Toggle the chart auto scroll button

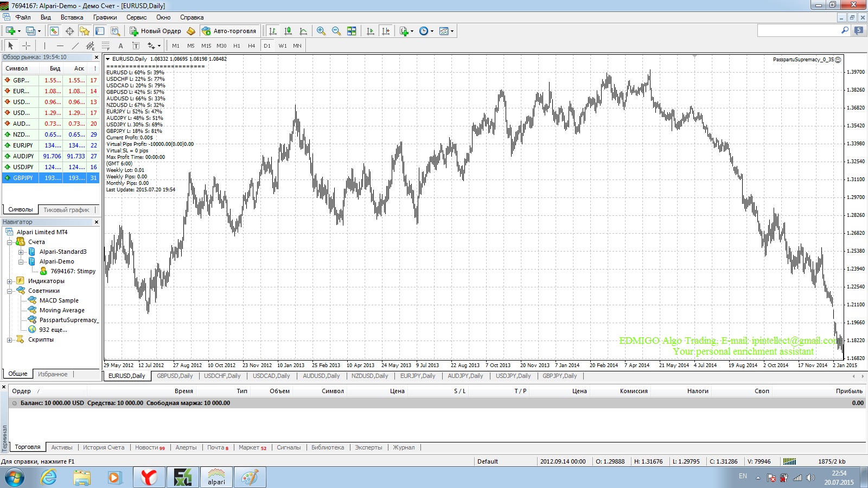371,31
